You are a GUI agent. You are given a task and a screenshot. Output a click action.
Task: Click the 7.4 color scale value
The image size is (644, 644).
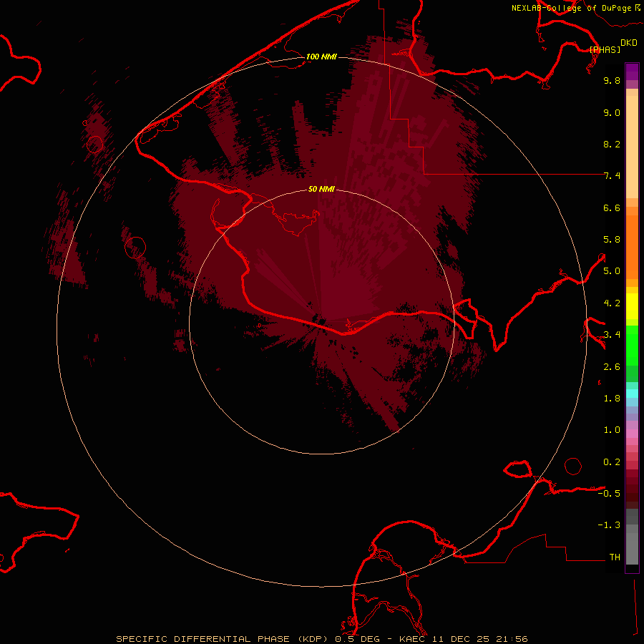click(612, 176)
